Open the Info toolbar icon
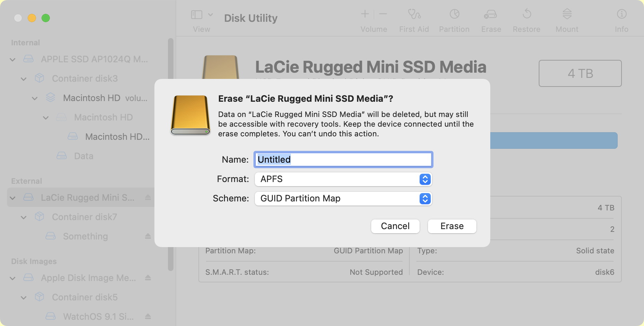 coord(621,14)
